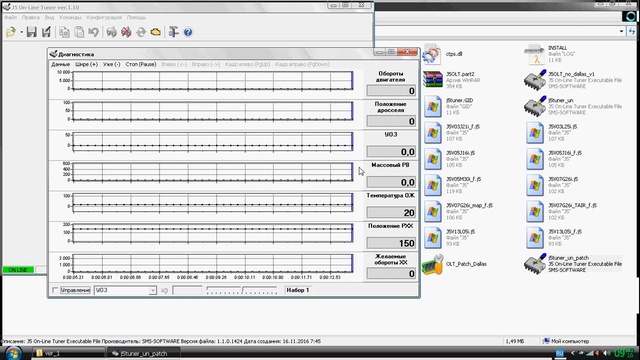Click the small undo icon beside УОЗ dropdown
This screenshot has height=360, width=640.
pyautogui.click(x=164, y=290)
